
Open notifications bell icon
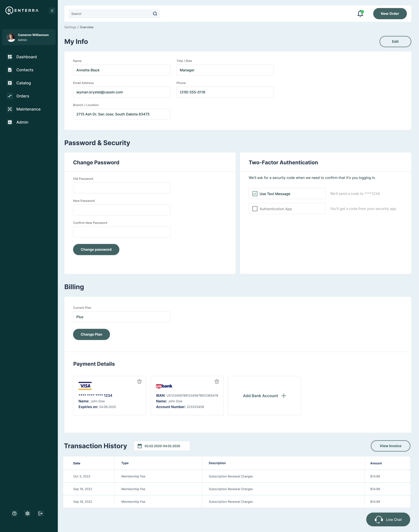click(x=360, y=14)
